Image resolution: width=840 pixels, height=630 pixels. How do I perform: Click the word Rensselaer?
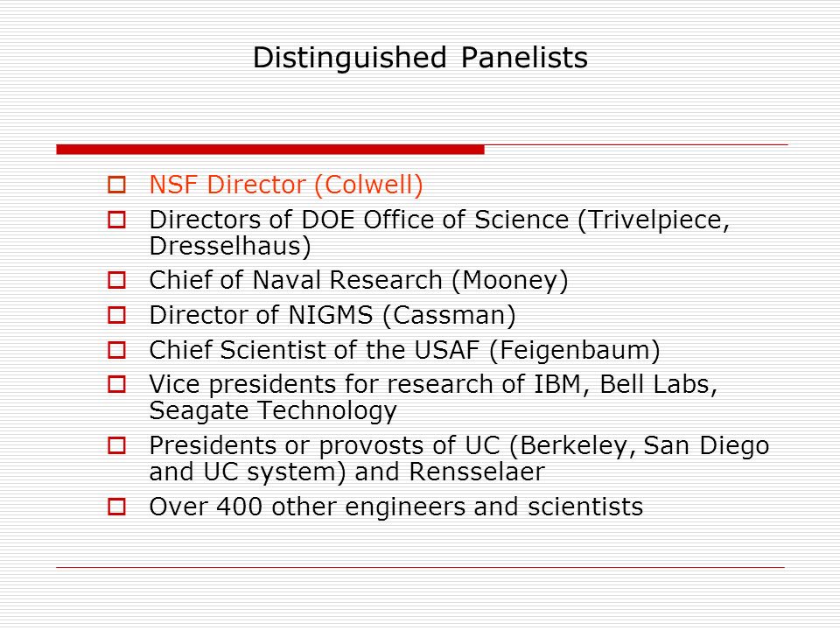pos(477,472)
